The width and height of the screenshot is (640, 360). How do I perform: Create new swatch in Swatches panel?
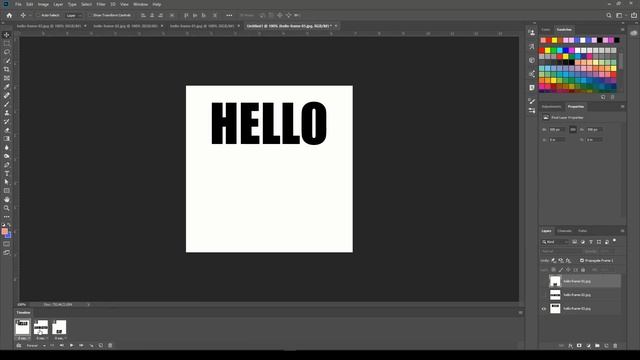[603, 97]
